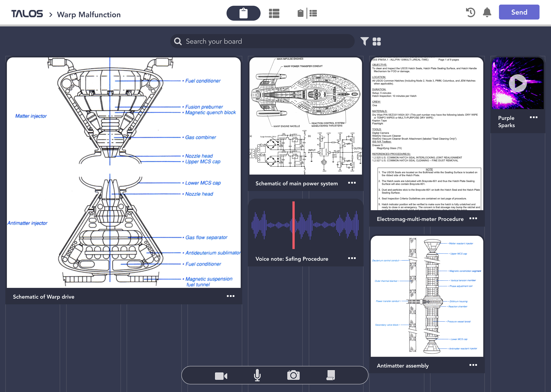The height and width of the screenshot is (392, 551).
Task: Open options for Purple Sparks card
Action: [533, 117]
